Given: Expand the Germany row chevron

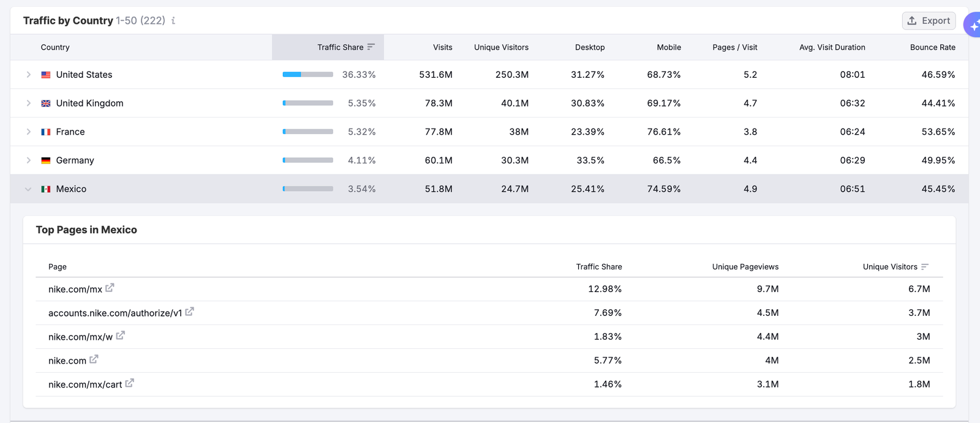Looking at the screenshot, I should [x=28, y=160].
